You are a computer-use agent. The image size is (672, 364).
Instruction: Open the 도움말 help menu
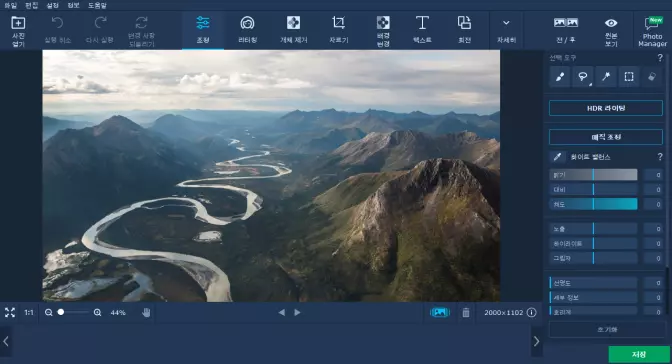coord(97,5)
